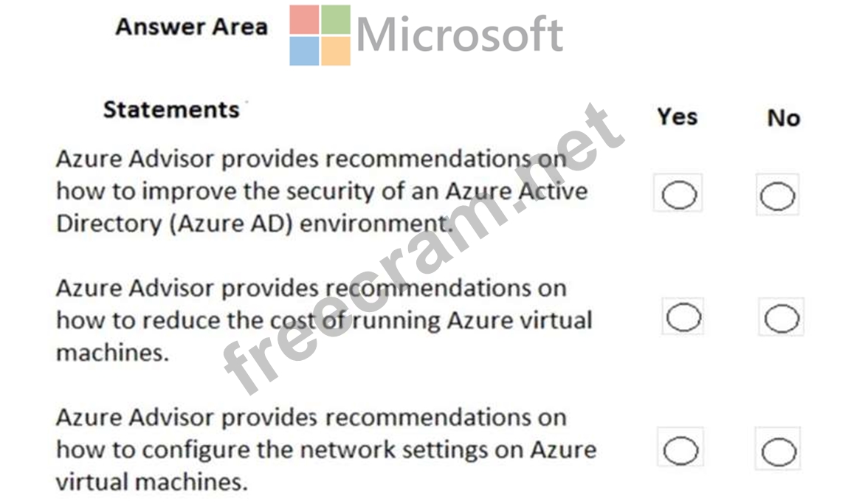Mark No for network settings statement

pos(779,453)
